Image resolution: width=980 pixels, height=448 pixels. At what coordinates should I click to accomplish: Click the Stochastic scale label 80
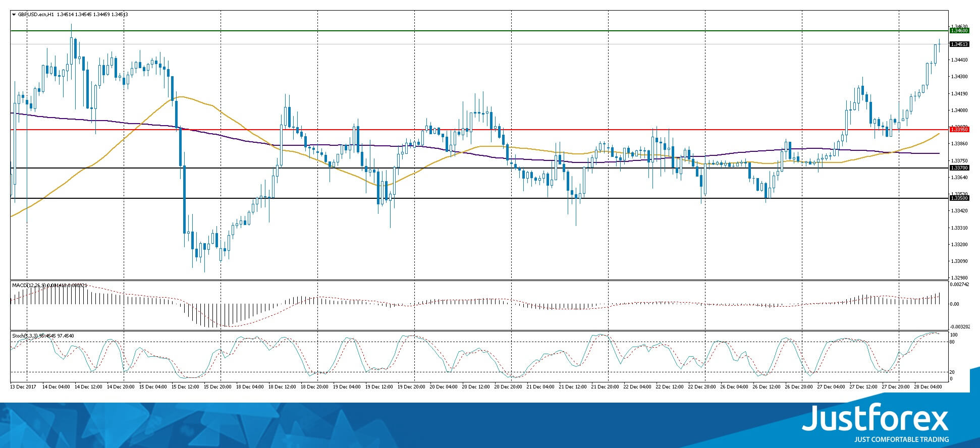pos(952,342)
